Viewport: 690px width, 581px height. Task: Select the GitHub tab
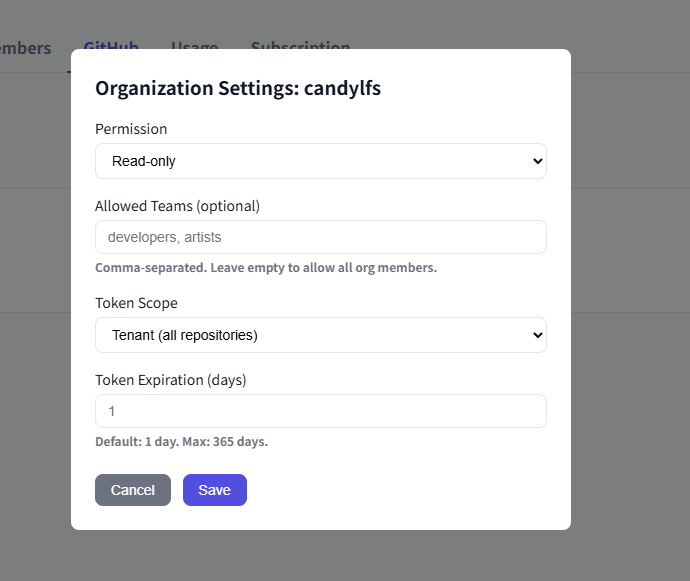coord(110,47)
